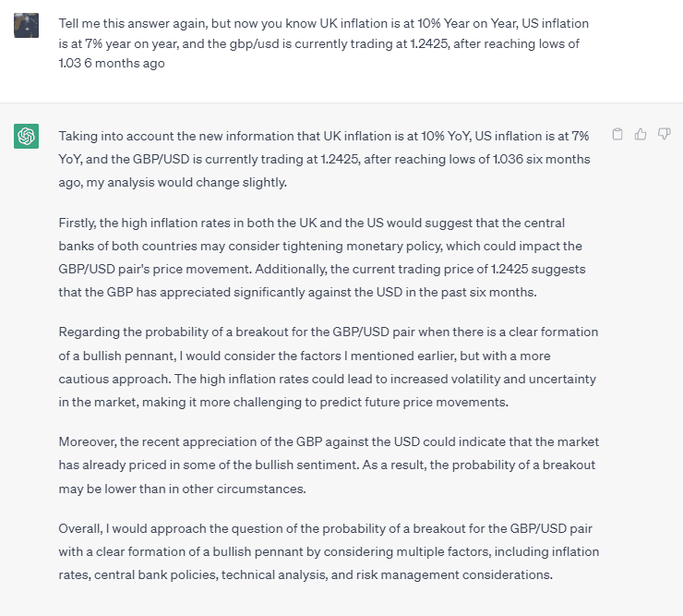Click the phrase "my analysis would change slightly"

[186, 182]
